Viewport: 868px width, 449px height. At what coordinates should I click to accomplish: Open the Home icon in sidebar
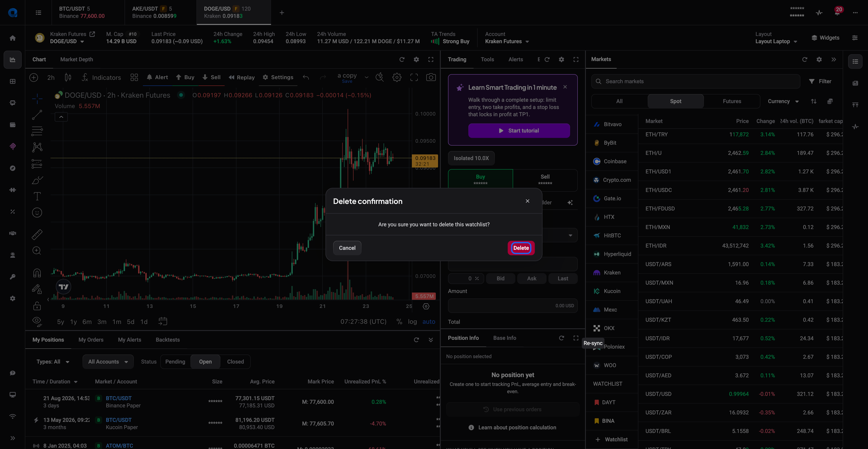12,38
